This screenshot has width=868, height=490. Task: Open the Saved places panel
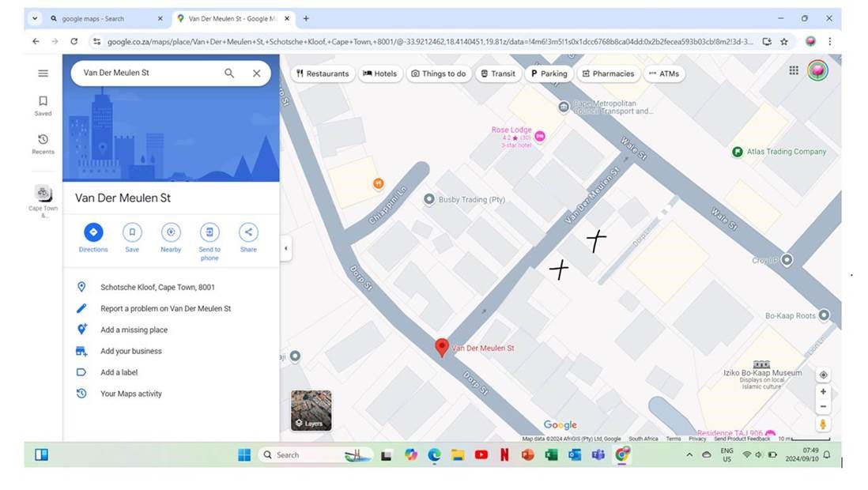(x=43, y=105)
